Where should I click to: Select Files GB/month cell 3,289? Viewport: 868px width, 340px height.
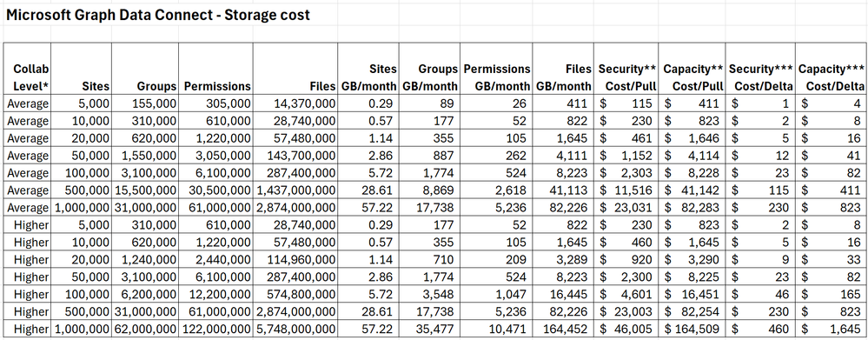tap(564, 260)
